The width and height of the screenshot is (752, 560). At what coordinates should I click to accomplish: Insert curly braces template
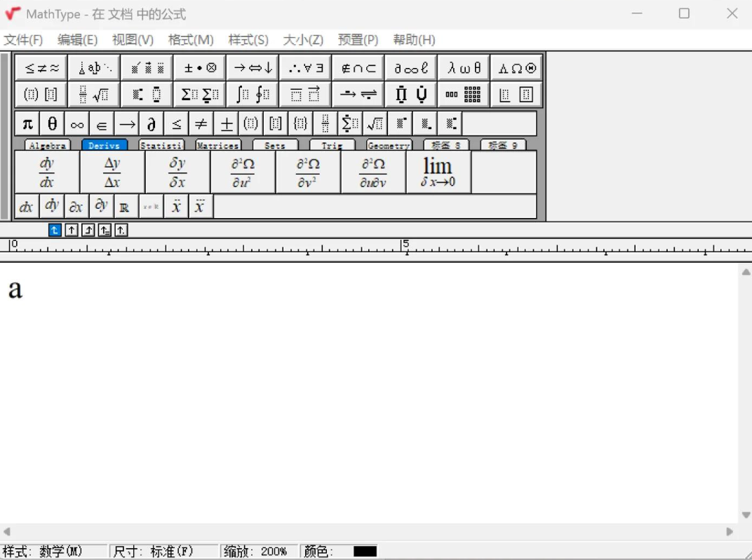(x=301, y=124)
